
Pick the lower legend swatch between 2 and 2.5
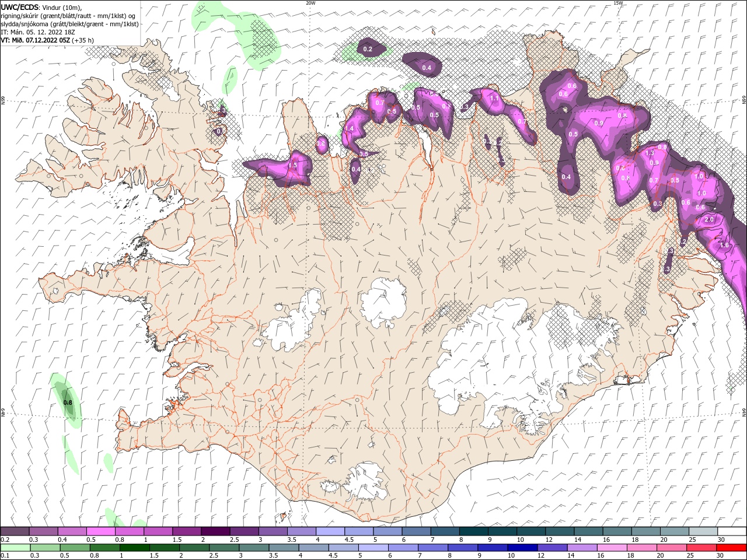[194, 548]
